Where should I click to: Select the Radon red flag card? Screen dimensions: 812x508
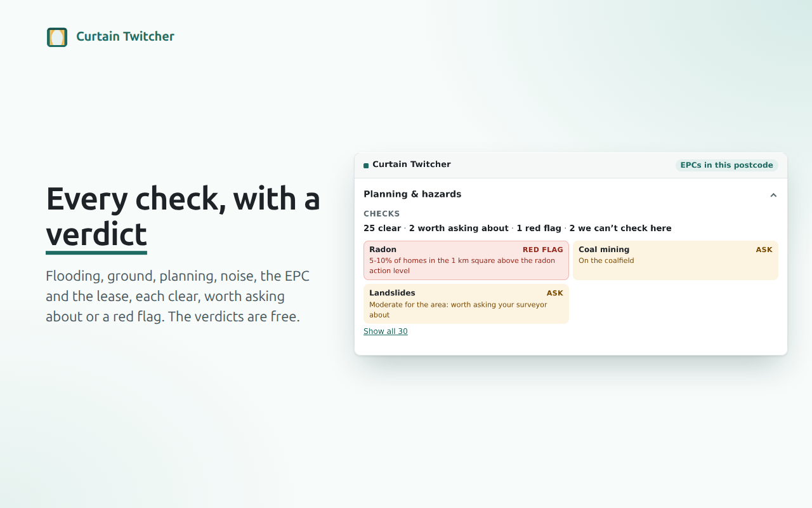466,260
